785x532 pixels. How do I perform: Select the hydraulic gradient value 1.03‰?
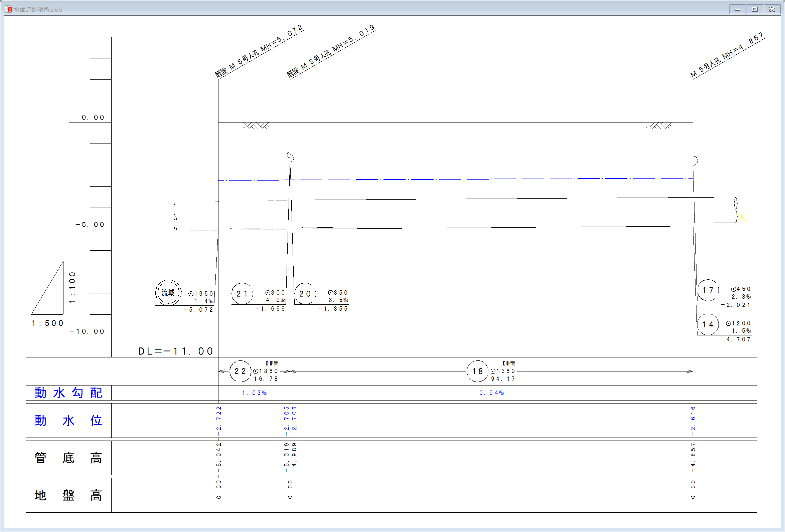pos(254,393)
